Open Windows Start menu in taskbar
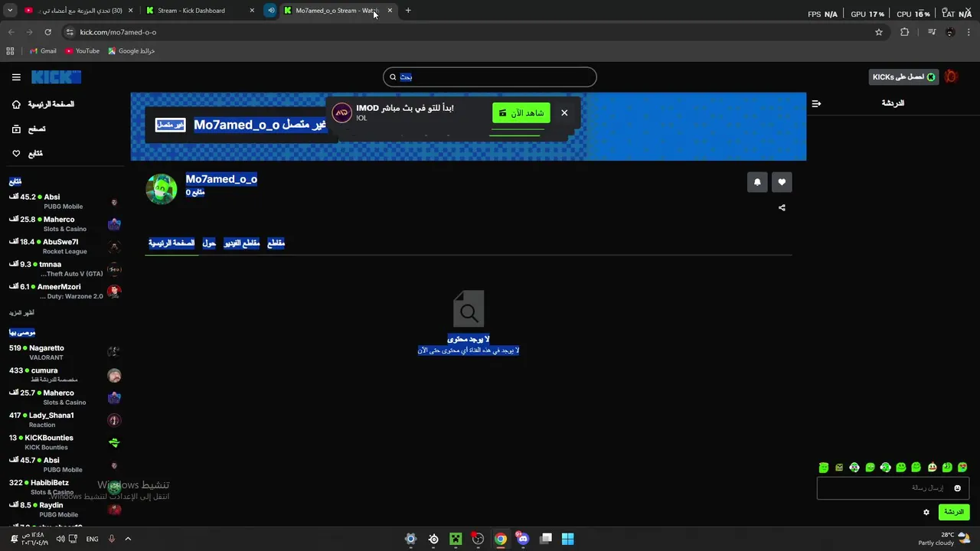The width and height of the screenshot is (980, 551). click(568, 539)
